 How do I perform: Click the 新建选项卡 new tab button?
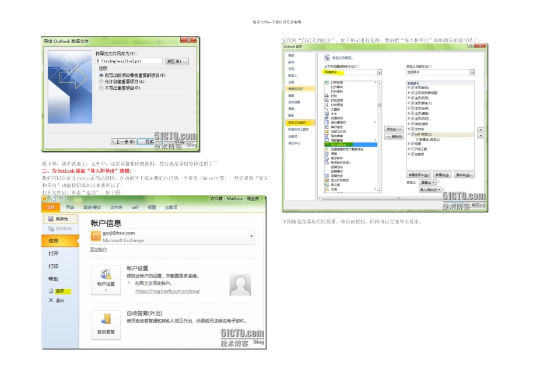point(418,175)
